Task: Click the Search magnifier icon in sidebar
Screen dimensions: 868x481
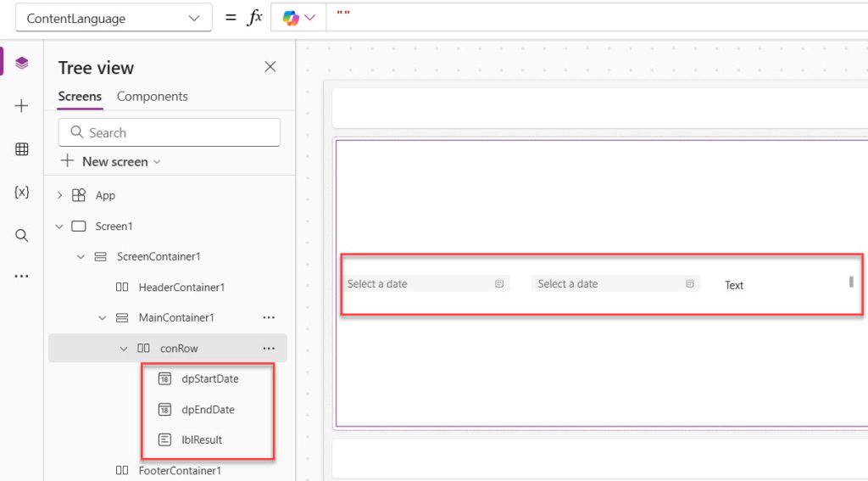Action: 21,236
